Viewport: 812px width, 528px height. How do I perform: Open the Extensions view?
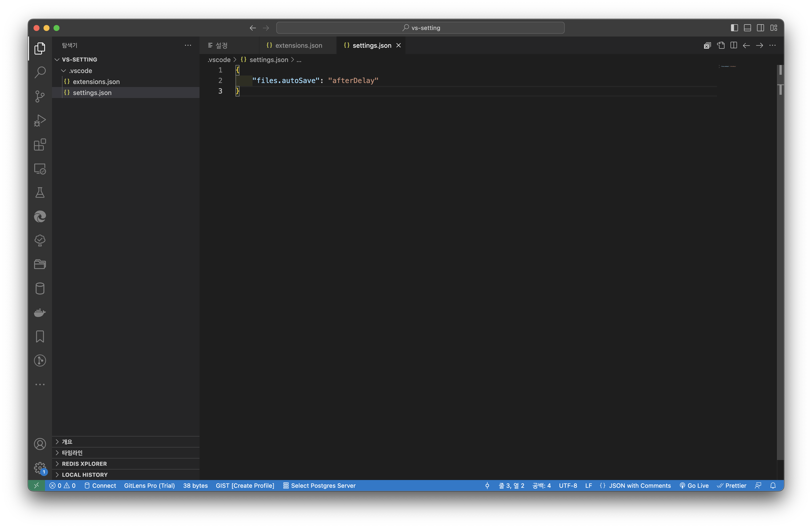pyautogui.click(x=40, y=144)
